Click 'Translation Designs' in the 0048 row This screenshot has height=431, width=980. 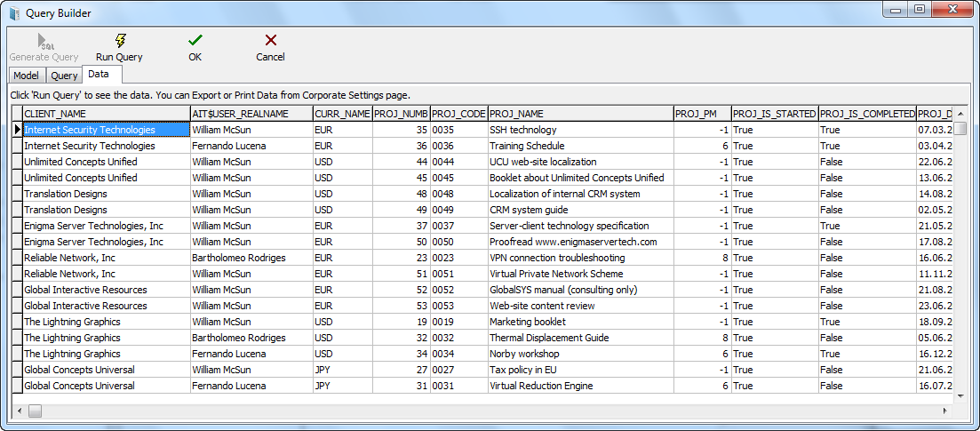tap(107, 194)
